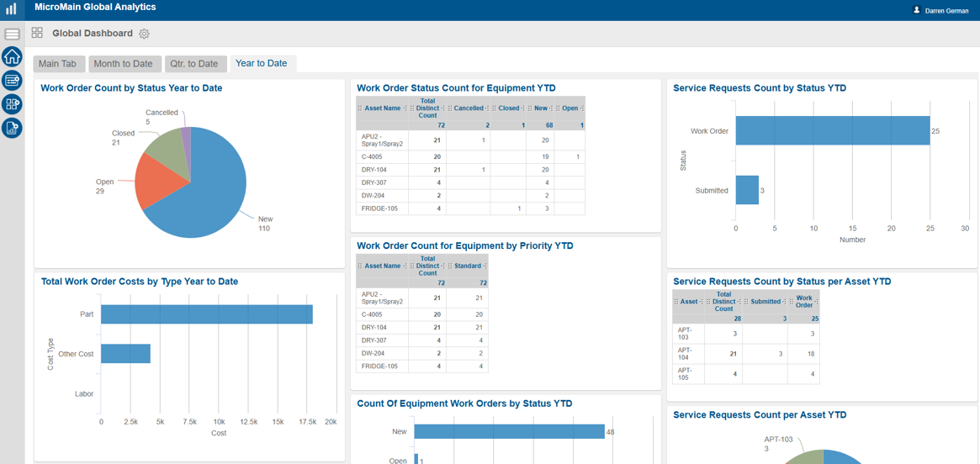980x464 pixels.
Task: Click the dashboard grid icon beside Global Dashboard
Action: 37,33
